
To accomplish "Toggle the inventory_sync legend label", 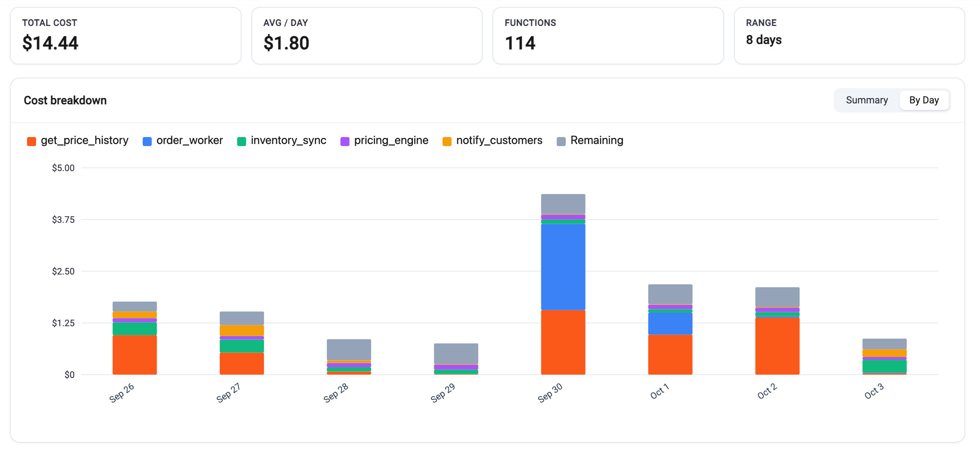I will point(288,140).
